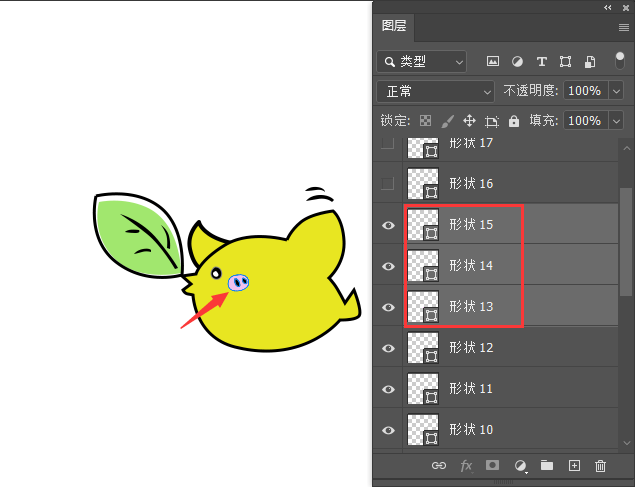
Task: Filter layers by pixel image type
Action: (492, 62)
